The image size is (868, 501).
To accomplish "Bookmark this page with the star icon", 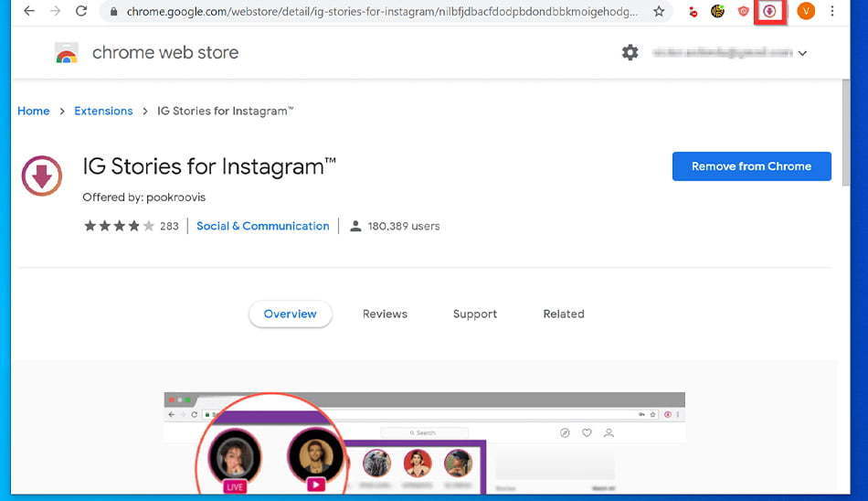I will [659, 11].
